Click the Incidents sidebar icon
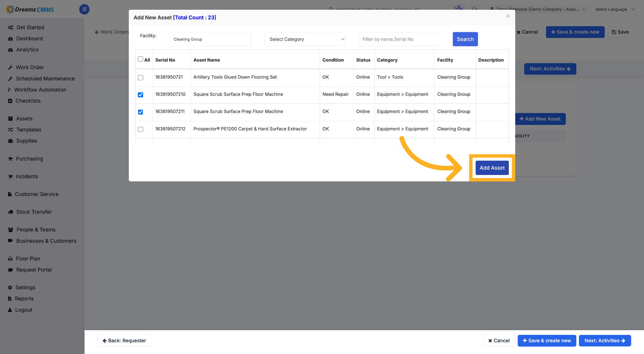 click(x=10, y=176)
